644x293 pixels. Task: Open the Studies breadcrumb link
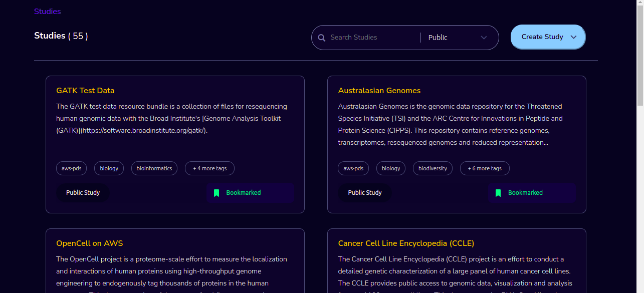click(x=48, y=11)
